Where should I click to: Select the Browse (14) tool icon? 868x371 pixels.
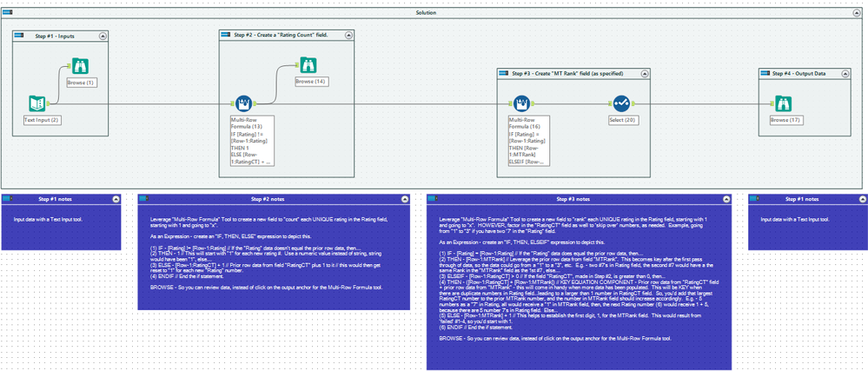point(308,66)
